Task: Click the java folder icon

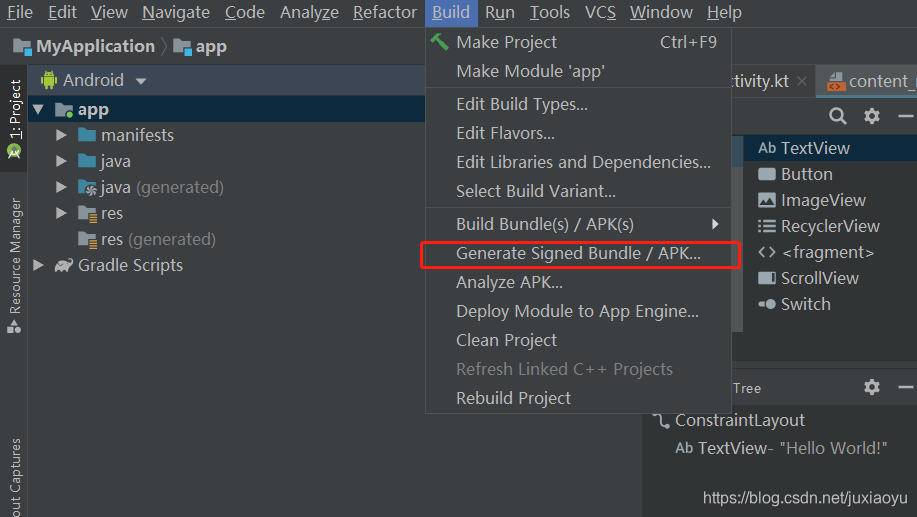Action: click(x=87, y=161)
